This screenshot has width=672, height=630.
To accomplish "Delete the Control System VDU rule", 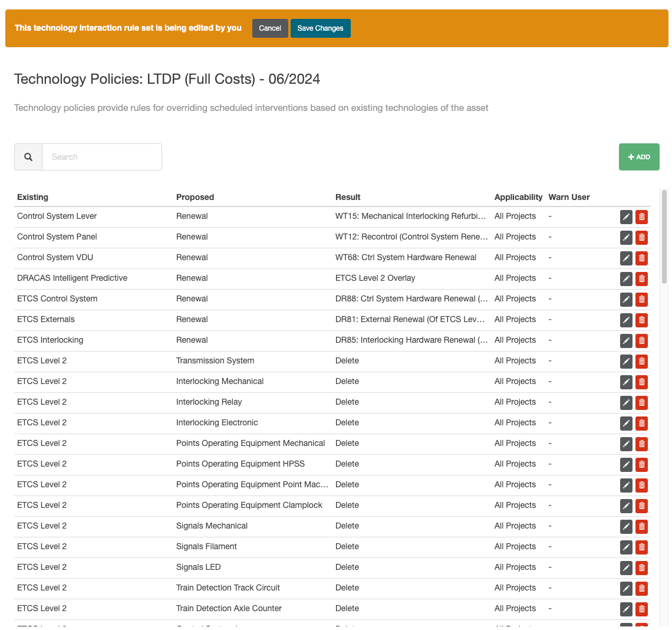I will pos(642,258).
